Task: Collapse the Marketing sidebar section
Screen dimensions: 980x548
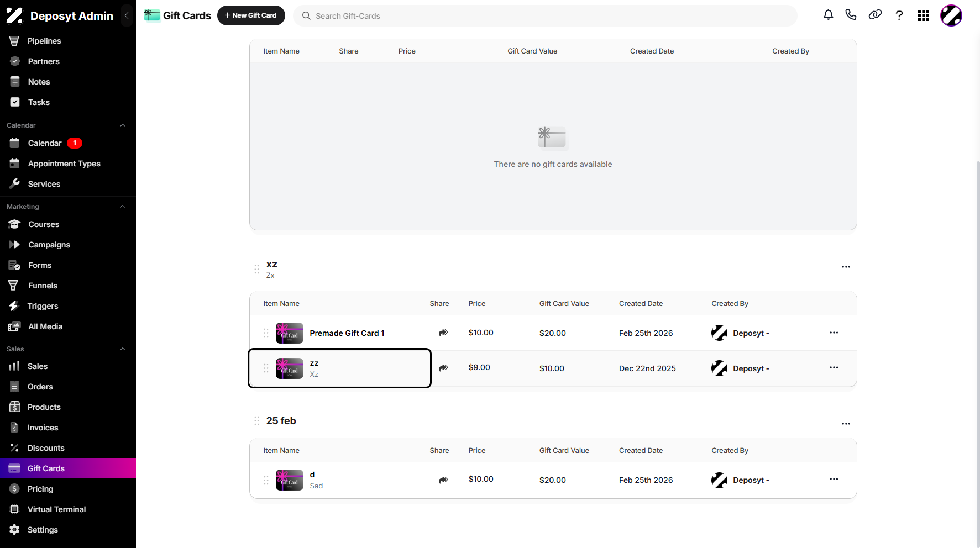Action: (x=123, y=207)
